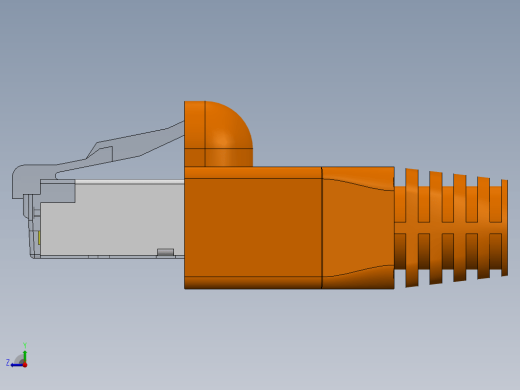
Task: Click the red origin dot of the triad
Action: tap(25, 365)
